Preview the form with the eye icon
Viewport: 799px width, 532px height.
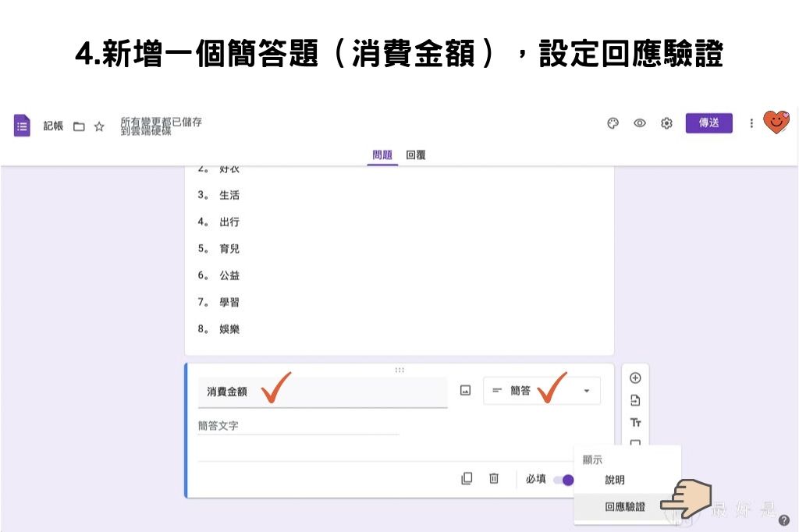(640, 122)
